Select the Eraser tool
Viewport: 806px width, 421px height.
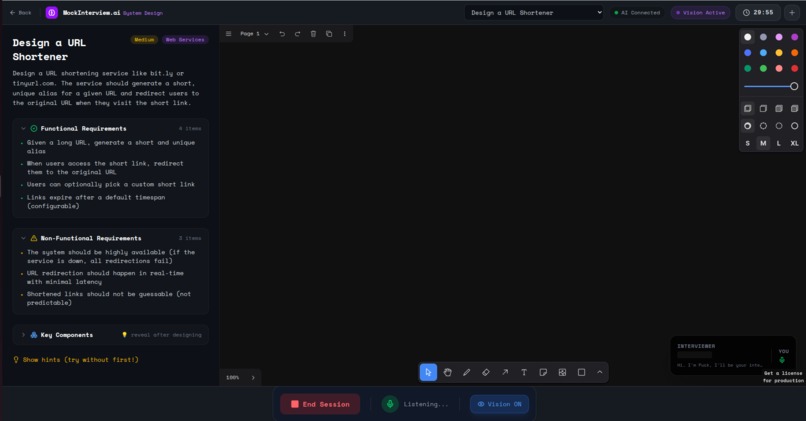[486, 372]
